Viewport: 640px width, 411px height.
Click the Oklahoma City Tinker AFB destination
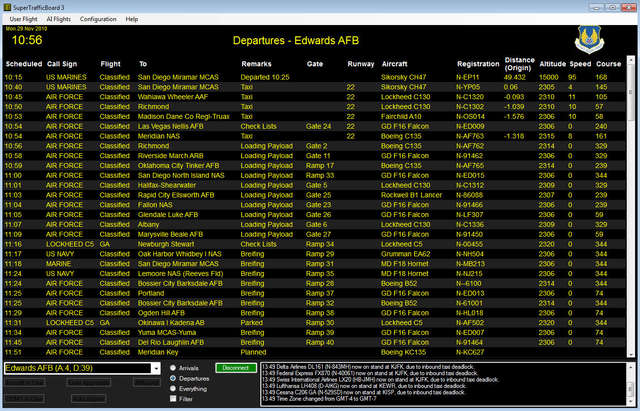pyautogui.click(x=178, y=166)
